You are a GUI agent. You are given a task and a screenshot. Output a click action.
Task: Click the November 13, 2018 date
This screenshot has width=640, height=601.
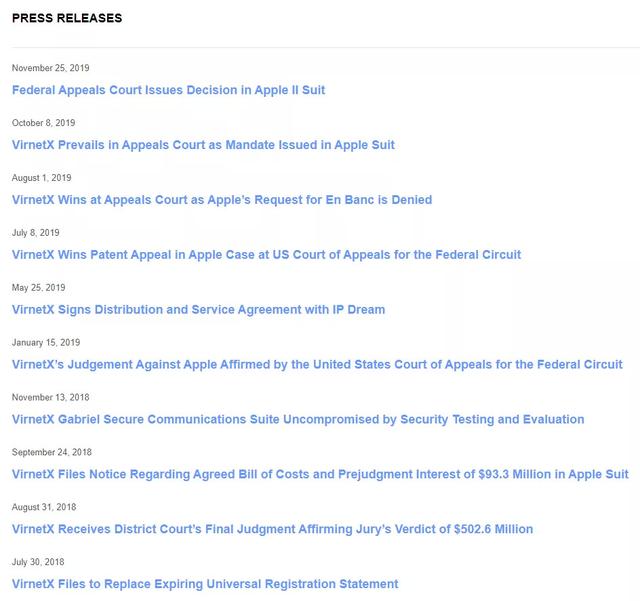(x=50, y=397)
